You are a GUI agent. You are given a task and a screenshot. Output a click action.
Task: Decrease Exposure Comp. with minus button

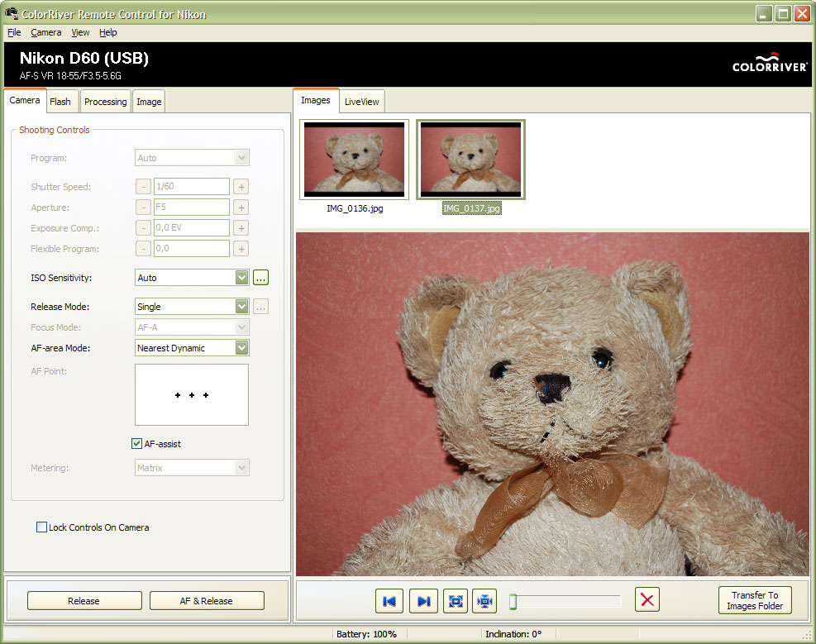143,228
